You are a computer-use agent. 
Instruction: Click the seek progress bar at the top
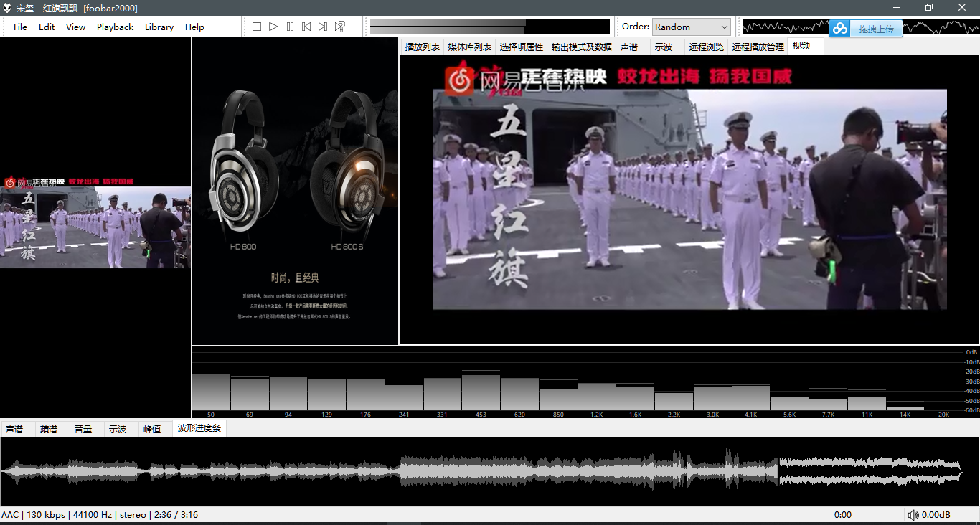tap(488, 26)
